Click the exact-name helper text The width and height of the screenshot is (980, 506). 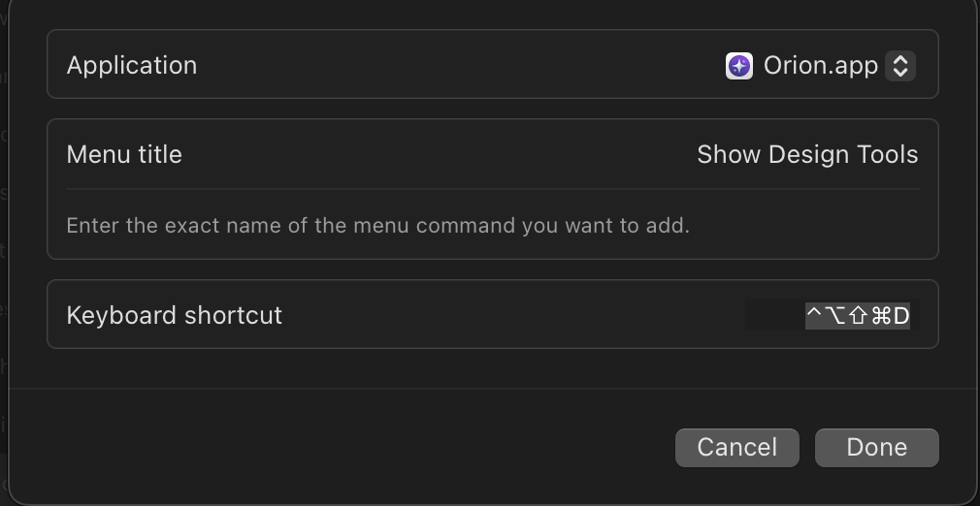point(378,226)
